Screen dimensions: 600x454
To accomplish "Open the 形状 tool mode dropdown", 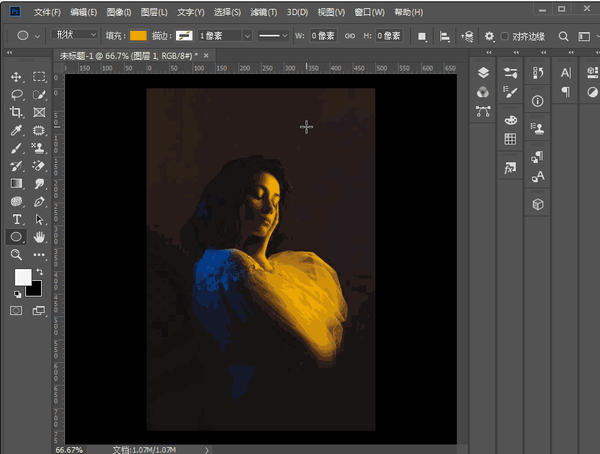I will pos(74,34).
